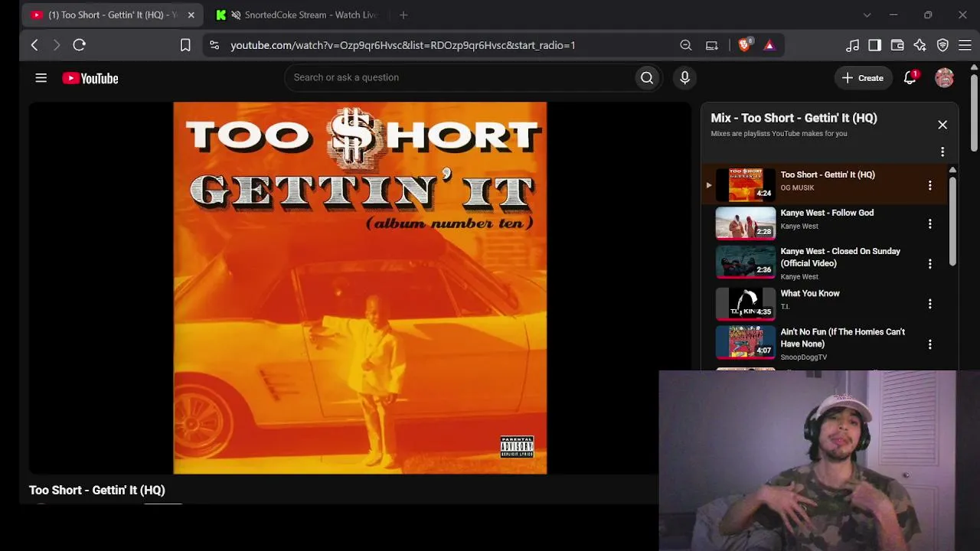Viewport: 980px width, 551px height.
Task: Click the zoom-out magnifier in the address bar
Action: tap(686, 45)
